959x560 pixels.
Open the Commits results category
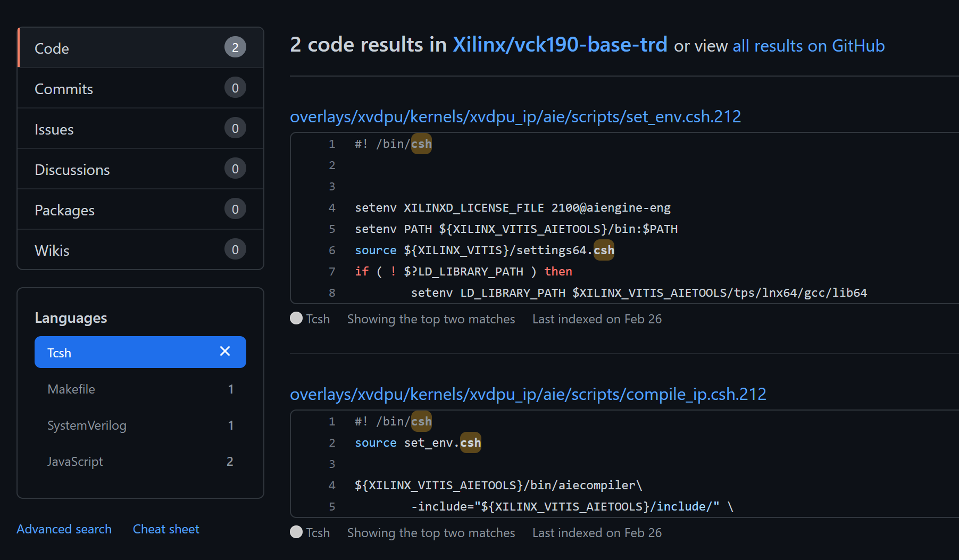(x=140, y=88)
